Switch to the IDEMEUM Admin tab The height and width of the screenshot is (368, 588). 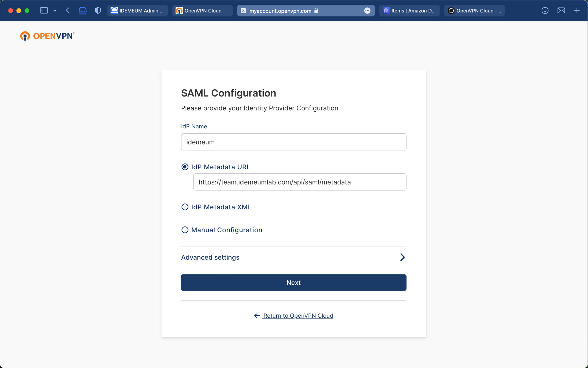coord(138,11)
